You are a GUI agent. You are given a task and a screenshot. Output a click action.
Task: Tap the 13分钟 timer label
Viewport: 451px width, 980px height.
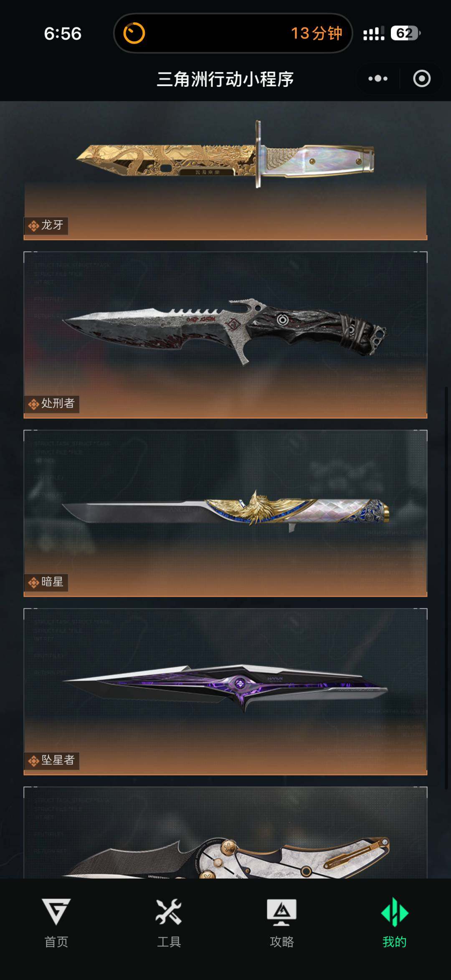point(316,33)
